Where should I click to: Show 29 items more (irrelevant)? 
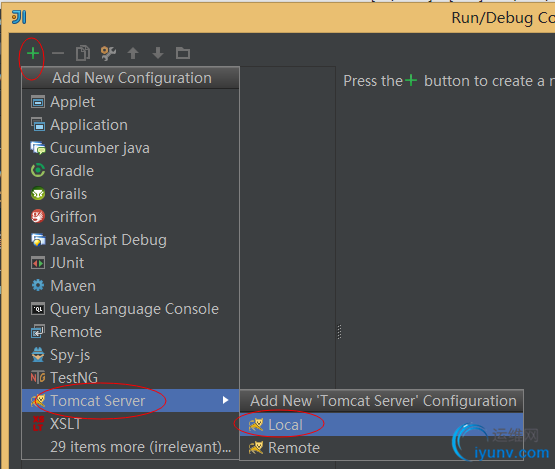(131, 447)
